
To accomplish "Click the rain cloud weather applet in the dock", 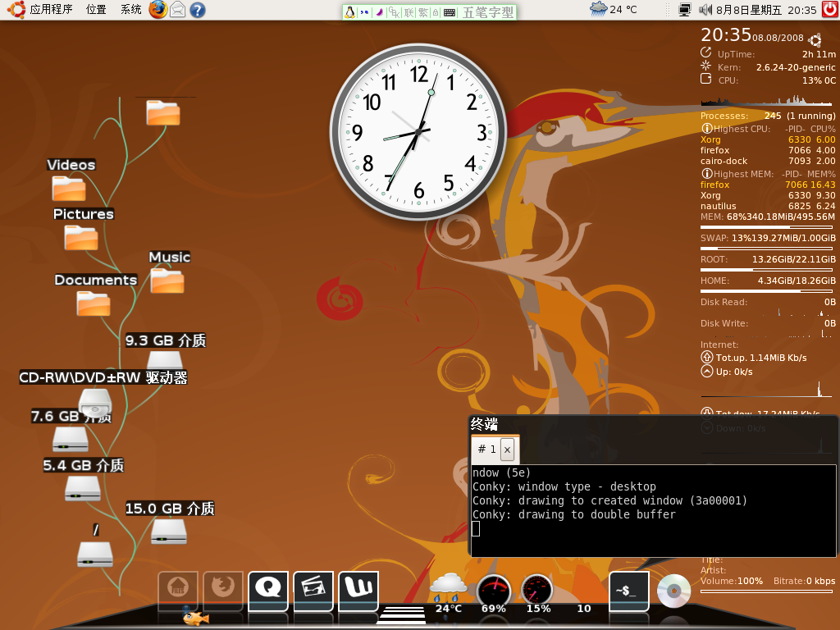I will (x=449, y=591).
